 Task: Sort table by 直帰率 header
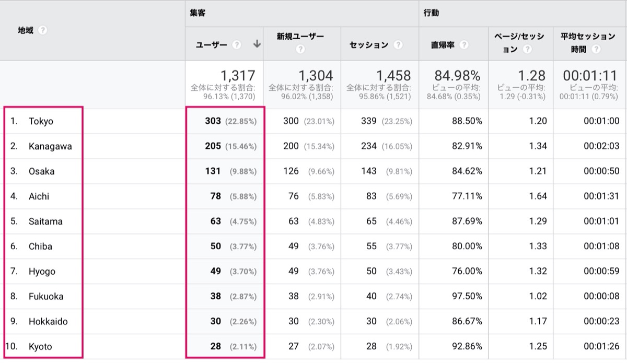click(x=443, y=45)
